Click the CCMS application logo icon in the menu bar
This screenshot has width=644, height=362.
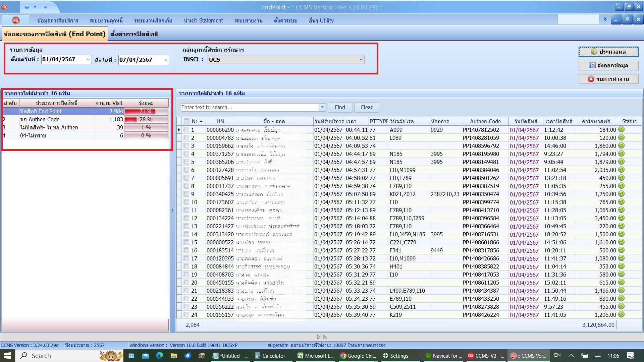16,20
